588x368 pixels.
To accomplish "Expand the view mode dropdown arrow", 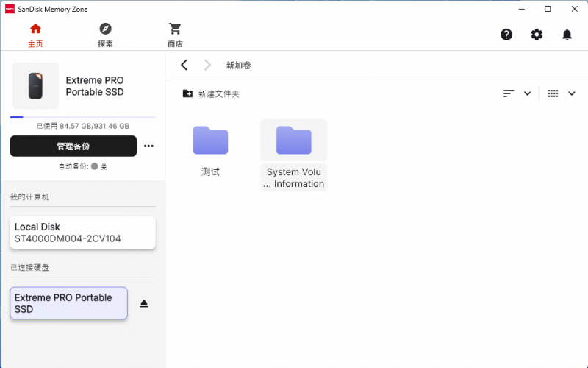I will [572, 93].
